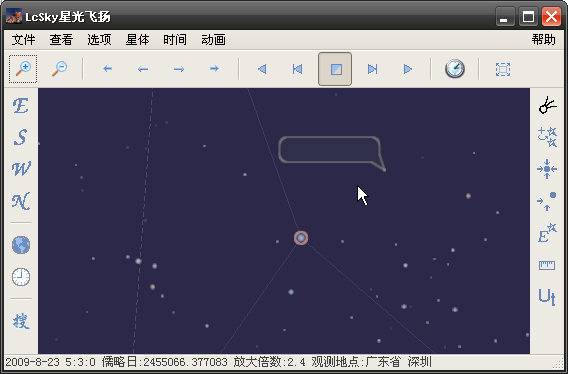
Task: Click the last right arrow with tail
Action: [x=214, y=69]
